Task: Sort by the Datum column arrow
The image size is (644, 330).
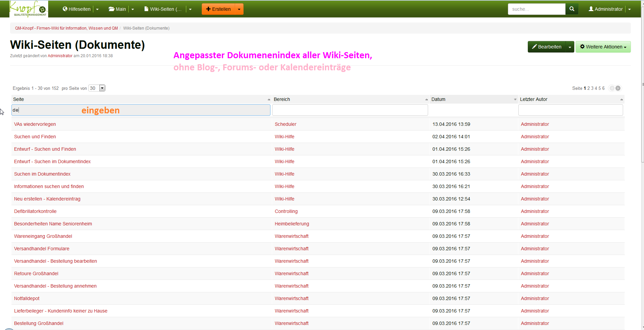Action: (515, 100)
